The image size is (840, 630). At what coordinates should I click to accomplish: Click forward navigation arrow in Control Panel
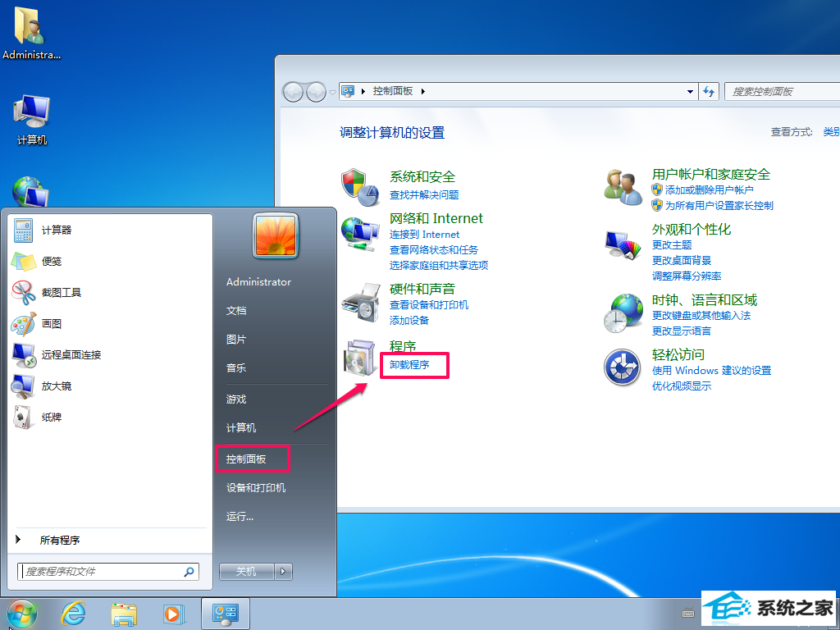pos(316,92)
